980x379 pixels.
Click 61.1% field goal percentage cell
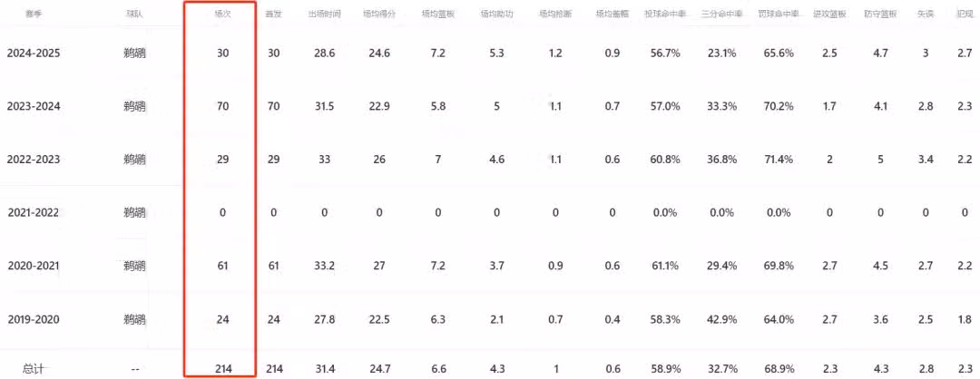click(x=665, y=266)
